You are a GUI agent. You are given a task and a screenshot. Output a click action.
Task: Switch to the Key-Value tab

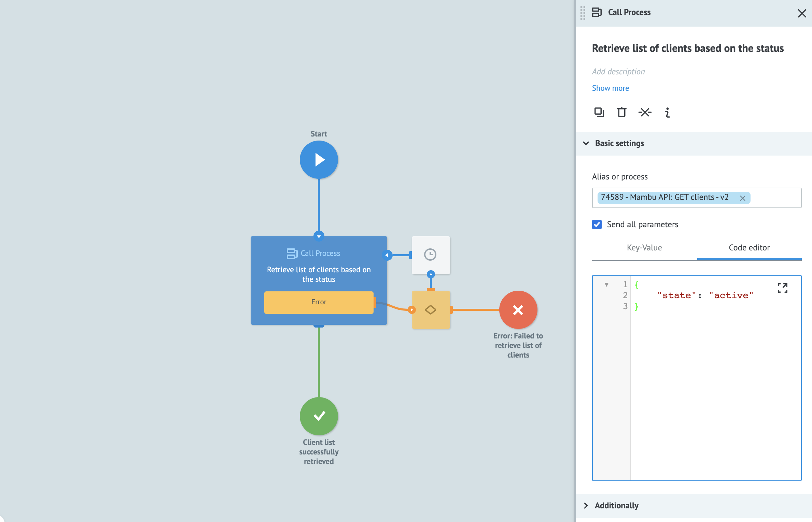(x=644, y=248)
